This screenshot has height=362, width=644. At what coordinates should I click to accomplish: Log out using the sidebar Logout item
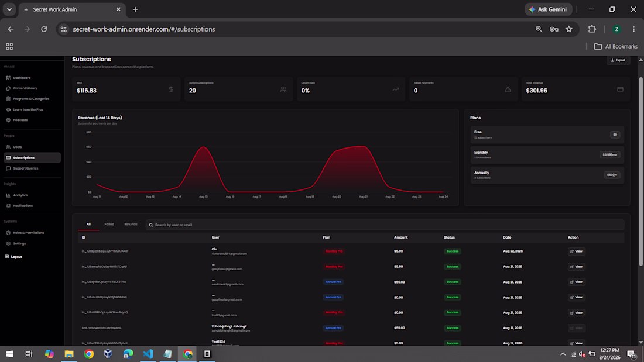(13, 257)
